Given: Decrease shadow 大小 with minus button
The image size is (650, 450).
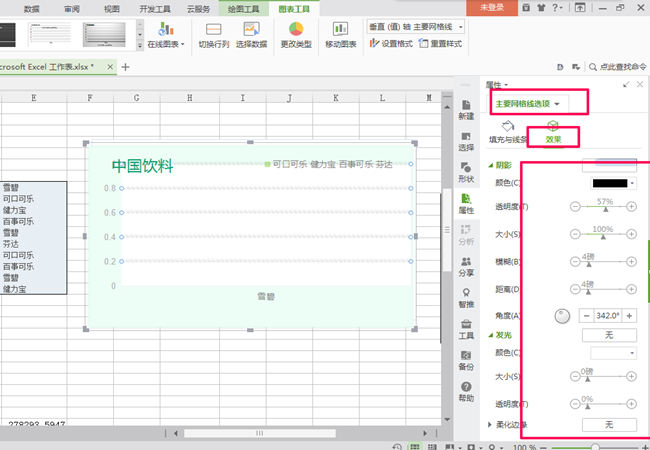Looking at the screenshot, I should [575, 234].
